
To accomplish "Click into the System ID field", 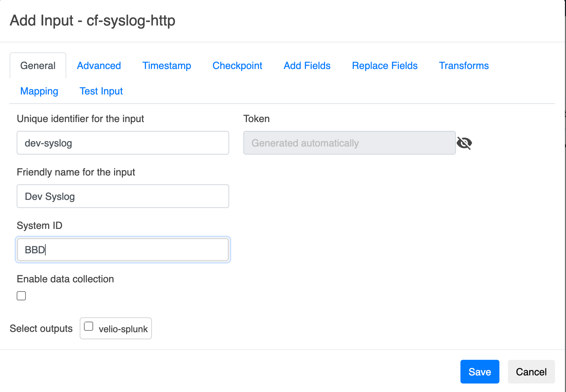I will coord(123,250).
